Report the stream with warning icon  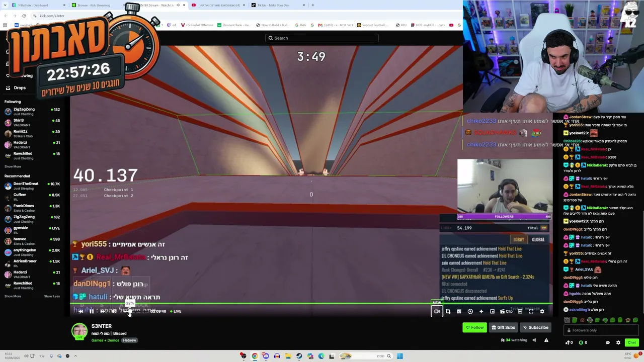(x=546, y=340)
